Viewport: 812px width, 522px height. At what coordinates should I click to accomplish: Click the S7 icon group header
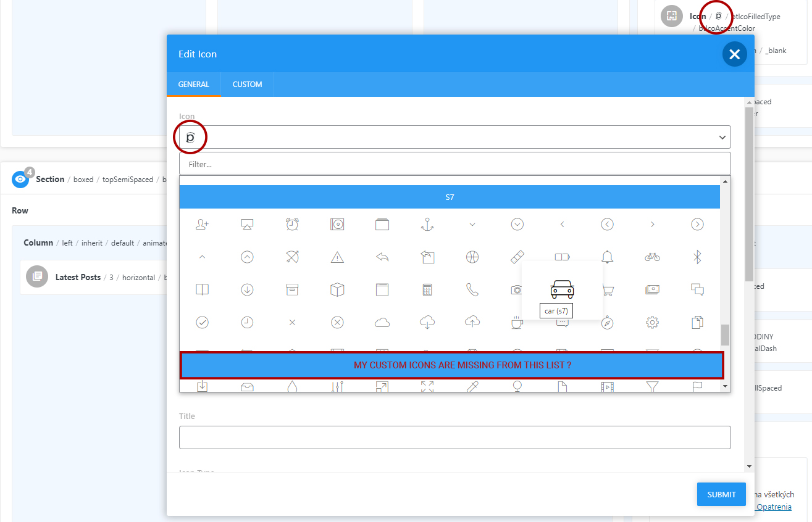tap(450, 197)
